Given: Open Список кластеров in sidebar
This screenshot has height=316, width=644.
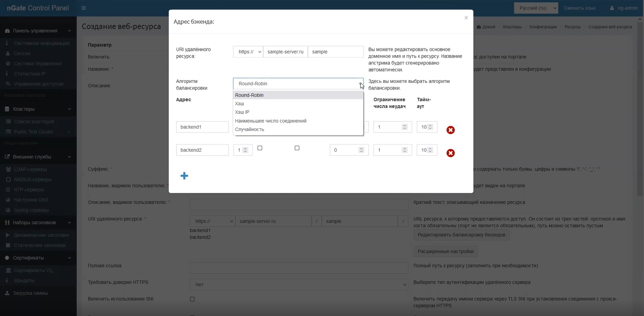Looking at the screenshot, I should tap(38, 122).
